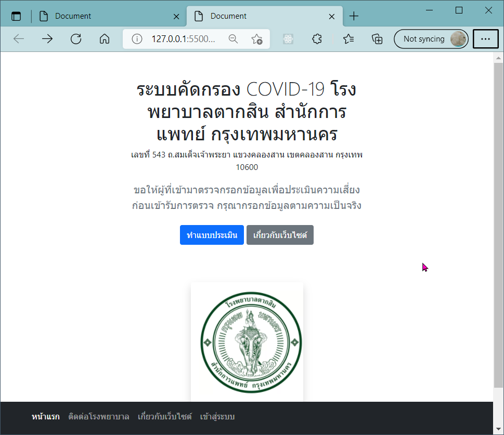This screenshot has width=504, height=435.
Task: Add this page to favorites
Action: [257, 39]
